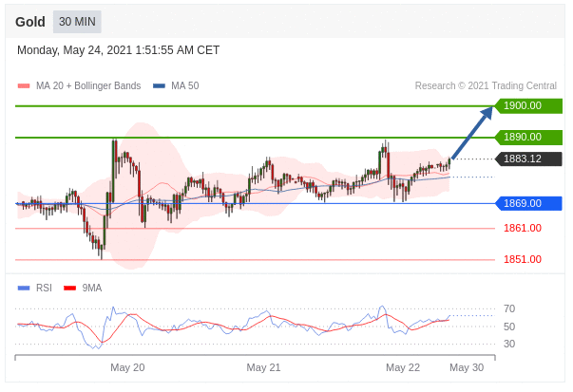
Task: Toggle the 9MA legend entry
Action: click(x=83, y=288)
